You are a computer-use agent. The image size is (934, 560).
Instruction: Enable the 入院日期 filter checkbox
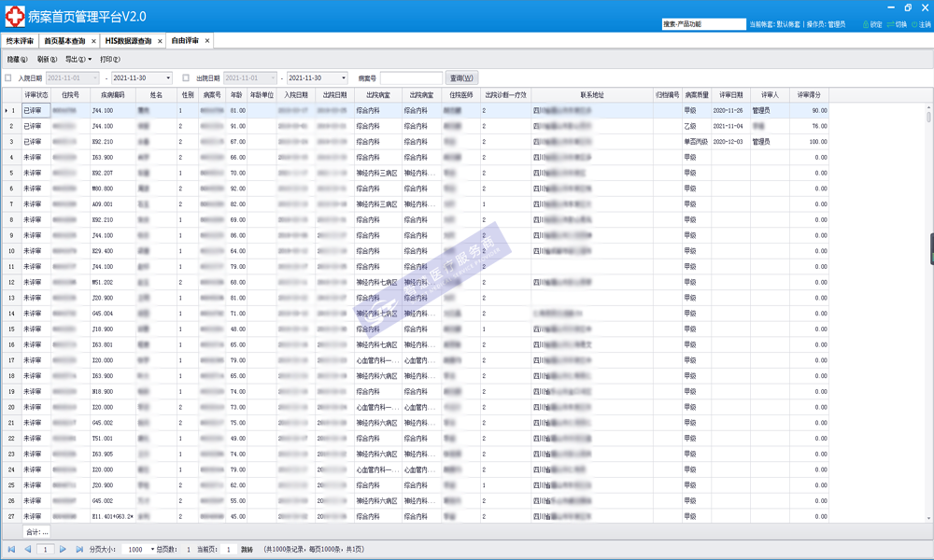point(8,78)
